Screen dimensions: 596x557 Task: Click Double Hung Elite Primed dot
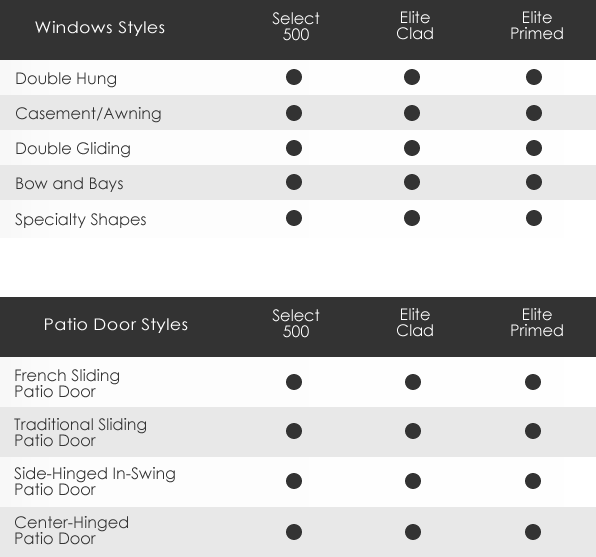(534, 77)
